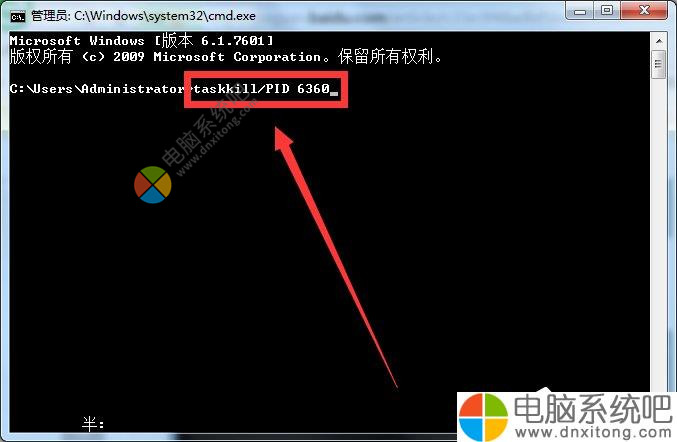Open the cmd system menu icon in title bar
Viewport: 677px width, 442px height.
[18, 16]
